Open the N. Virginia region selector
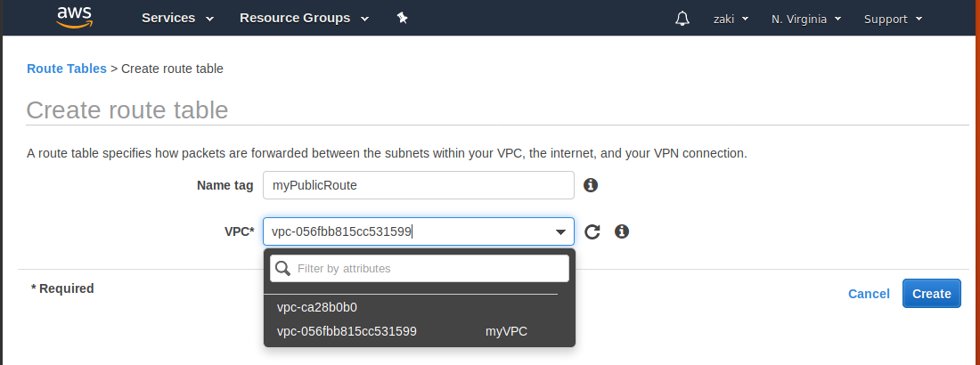 coord(806,19)
